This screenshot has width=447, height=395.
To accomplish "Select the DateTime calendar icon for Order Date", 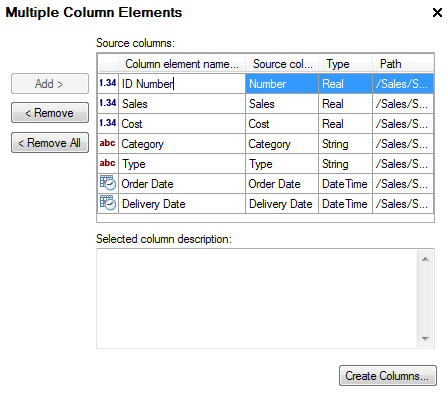I will coord(108,183).
